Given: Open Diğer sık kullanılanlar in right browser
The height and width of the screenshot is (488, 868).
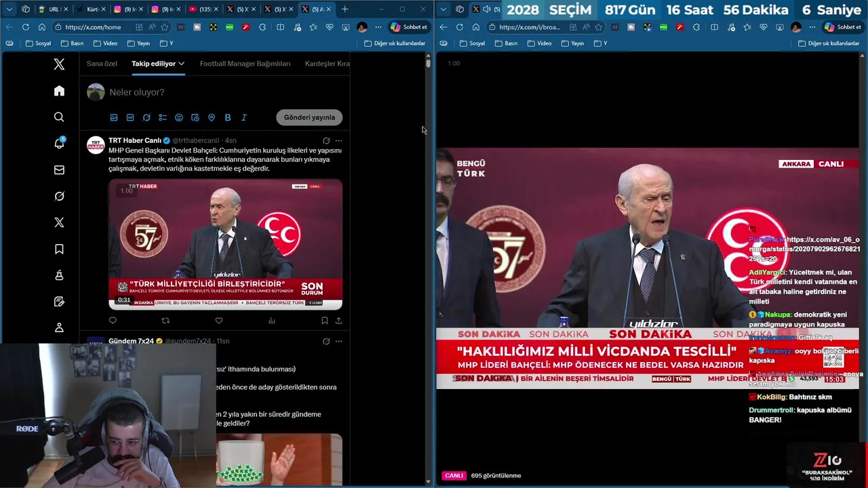Looking at the screenshot, I should (x=829, y=43).
